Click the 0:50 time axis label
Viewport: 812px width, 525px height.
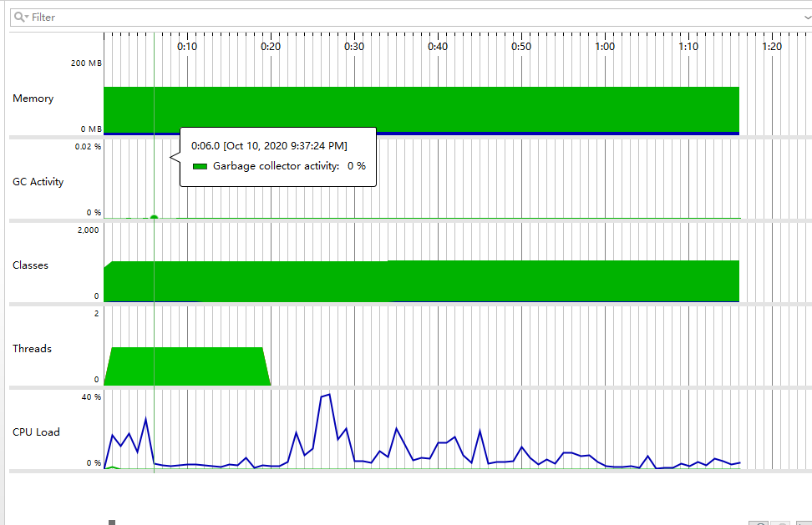(x=521, y=47)
